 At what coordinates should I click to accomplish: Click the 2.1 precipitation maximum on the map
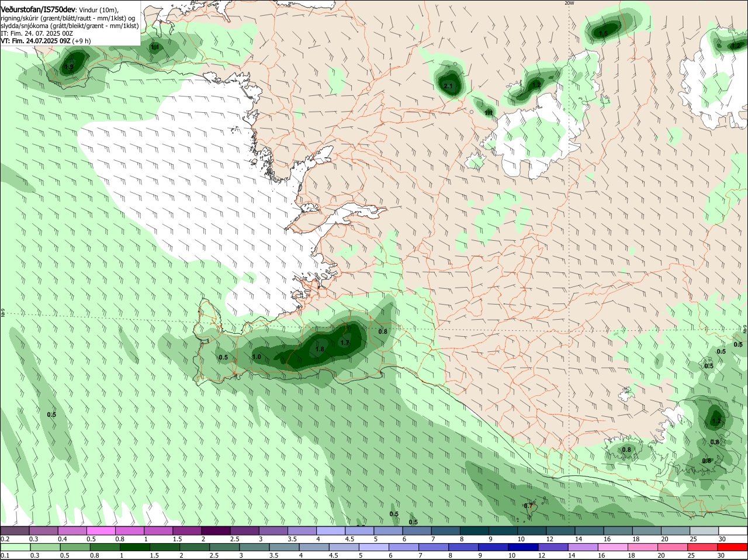(449, 86)
